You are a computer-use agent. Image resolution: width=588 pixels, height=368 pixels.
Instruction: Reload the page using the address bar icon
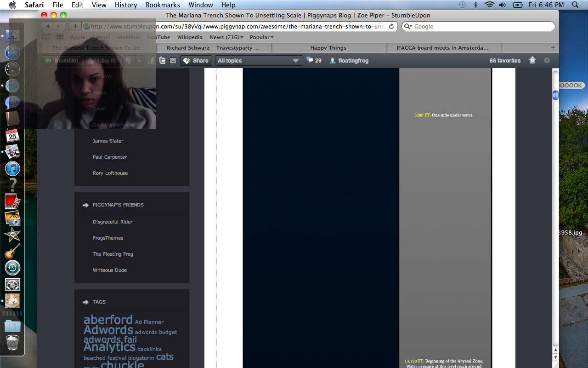coord(391,27)
